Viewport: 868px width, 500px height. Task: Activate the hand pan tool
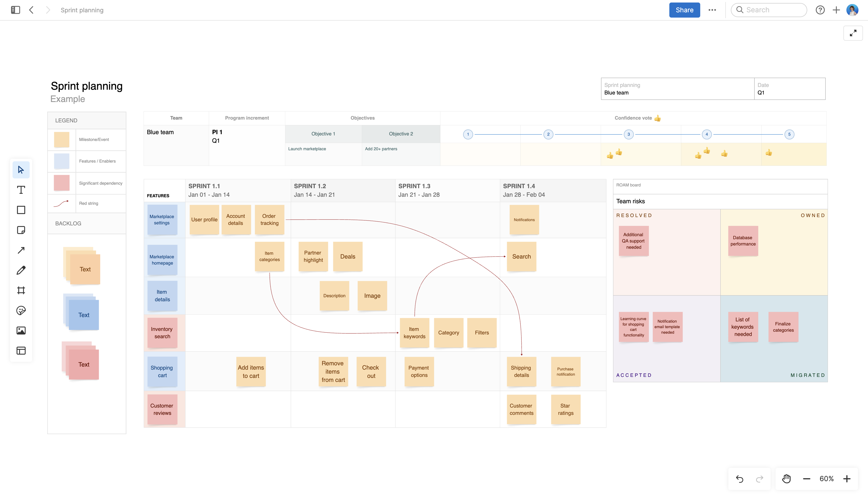[x=786, y=478]
